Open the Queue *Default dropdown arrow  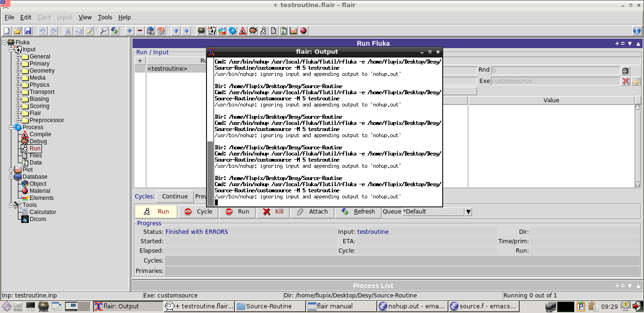click(468, 212)
